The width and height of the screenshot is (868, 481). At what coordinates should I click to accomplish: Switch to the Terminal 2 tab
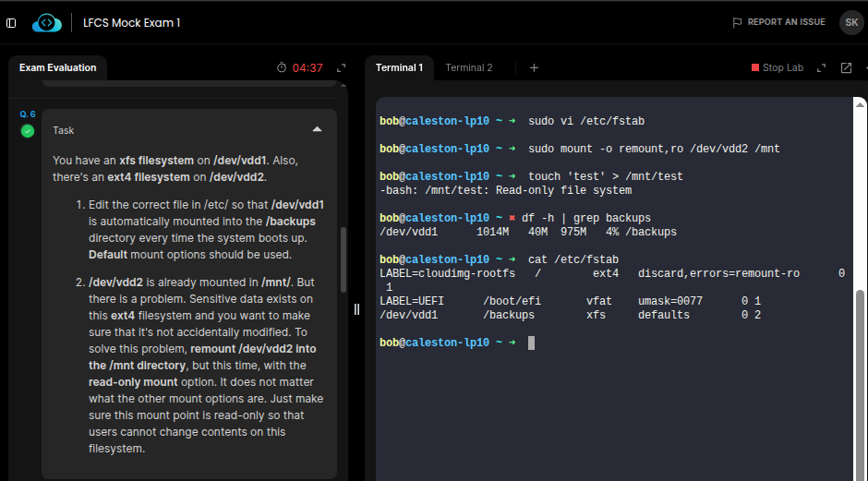point(468,67)
